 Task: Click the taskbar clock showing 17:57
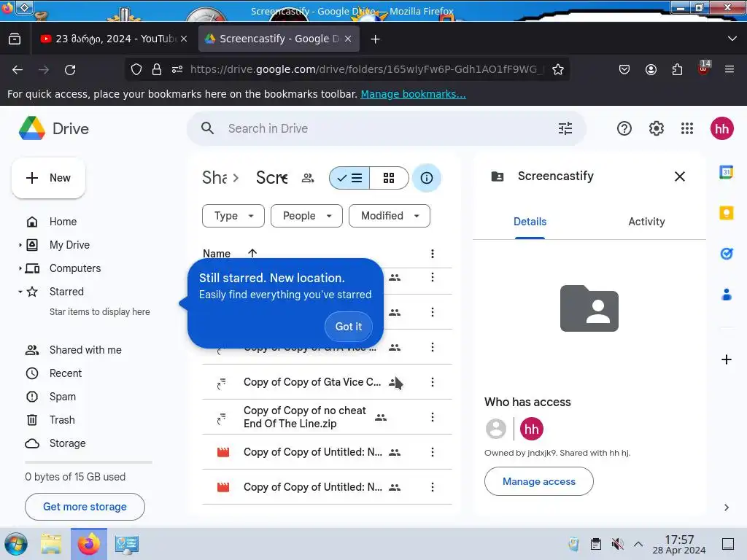click(679, 544)
